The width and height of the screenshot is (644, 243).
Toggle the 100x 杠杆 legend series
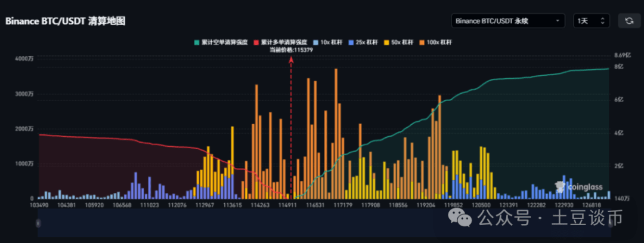pyautogui.click(x=436, y=42)
